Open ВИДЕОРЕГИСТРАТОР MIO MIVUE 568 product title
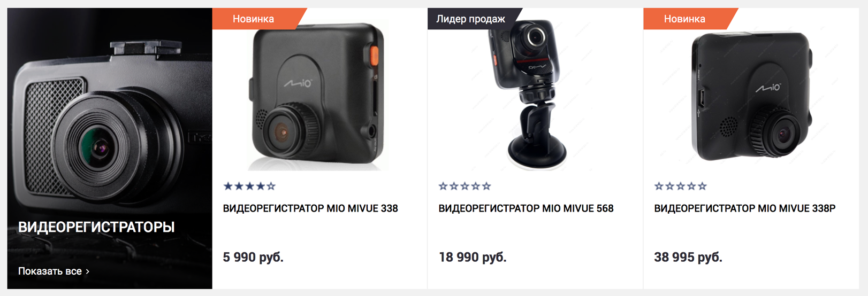 526,208
